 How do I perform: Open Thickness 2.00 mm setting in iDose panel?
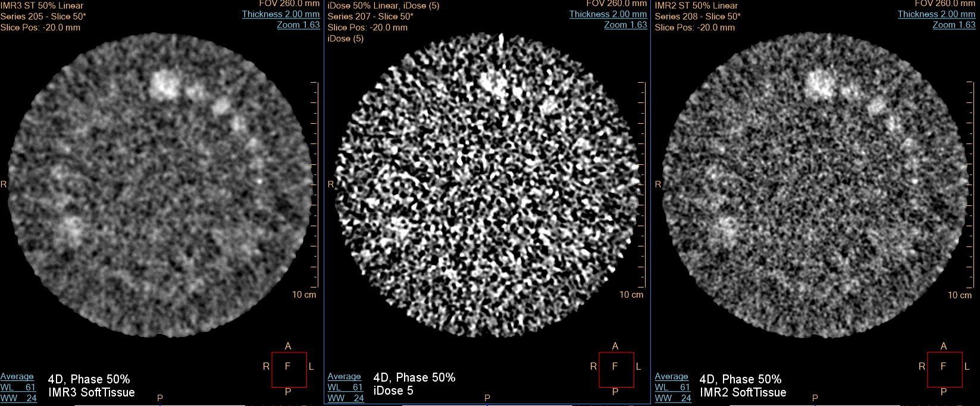[x=608, y=14]
